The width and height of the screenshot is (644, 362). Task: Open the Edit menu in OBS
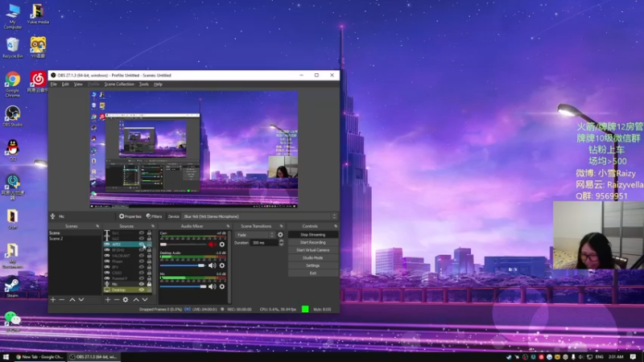point(65,84)
